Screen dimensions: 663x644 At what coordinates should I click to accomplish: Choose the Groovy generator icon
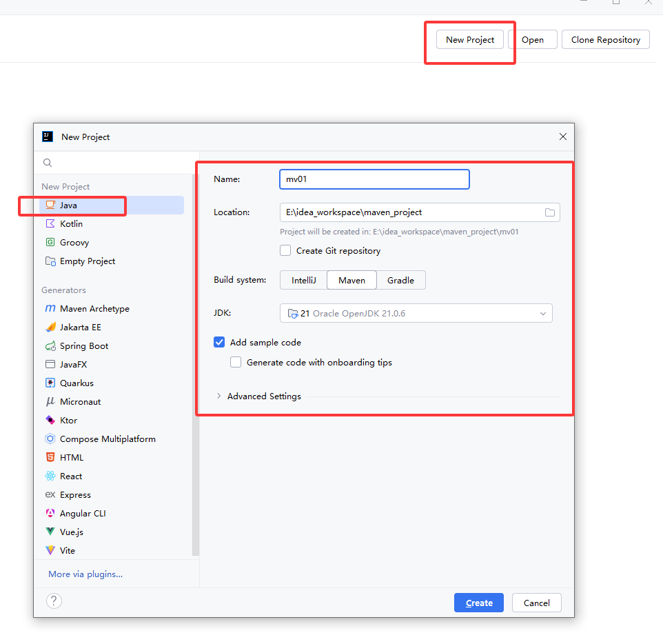(x=50, y=242)
